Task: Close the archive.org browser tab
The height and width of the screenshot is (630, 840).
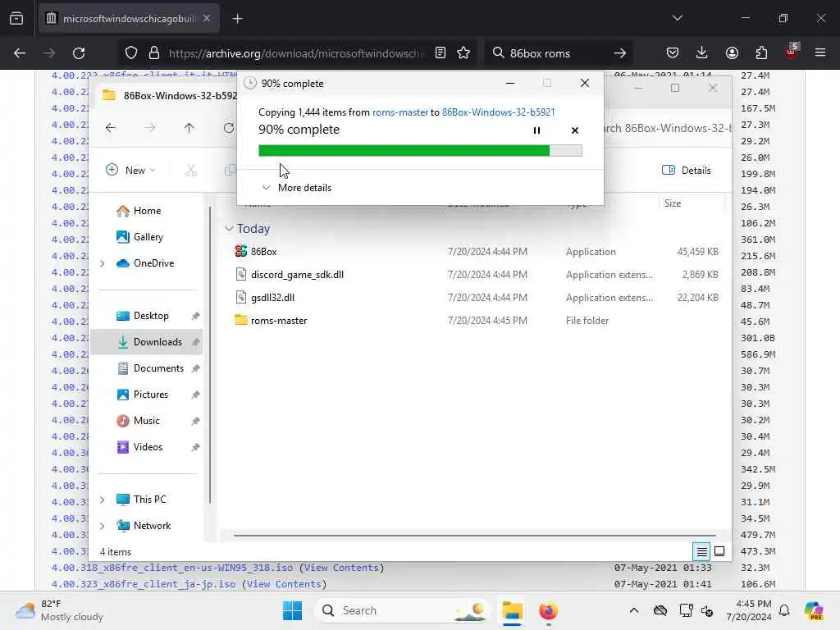Action: pyautogui.click(x=207, y=19)
